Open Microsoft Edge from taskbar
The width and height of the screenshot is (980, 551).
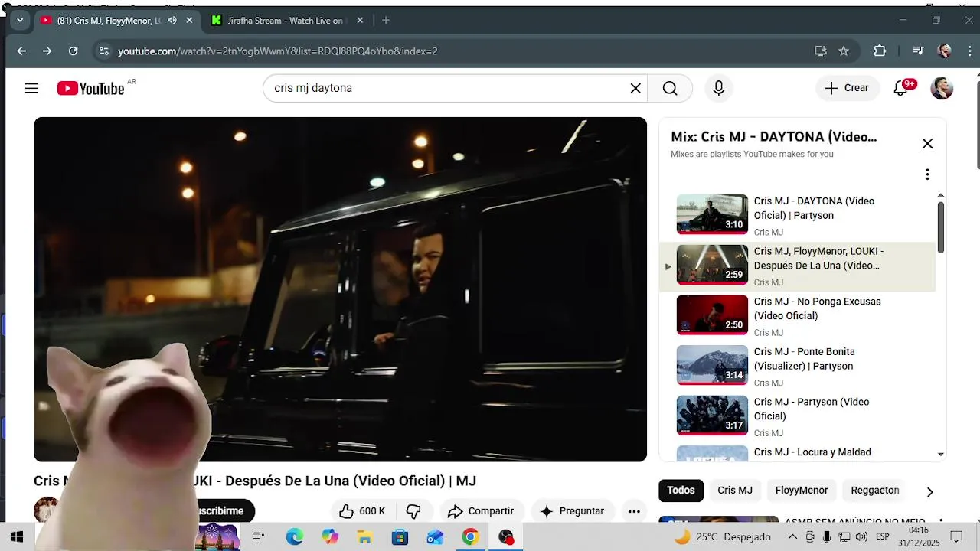(295, 537)
